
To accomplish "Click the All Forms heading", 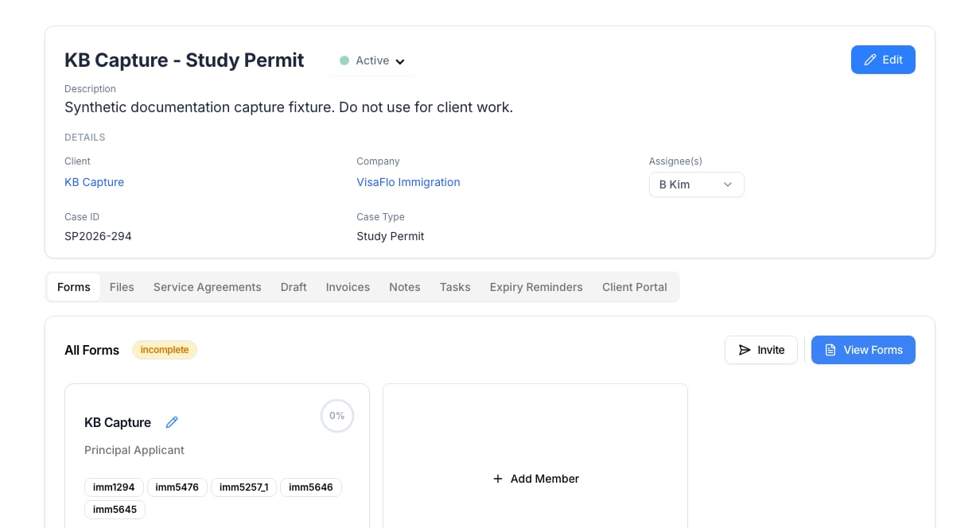I will (x=91, y=350).
